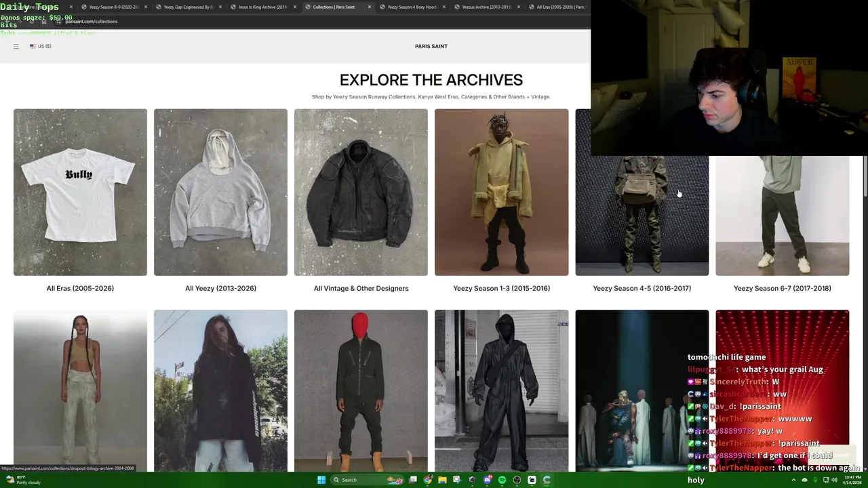868x488 pixels.
Task: Click the braided model in camo pants thumbnail
Action: (x=80, y=391)
